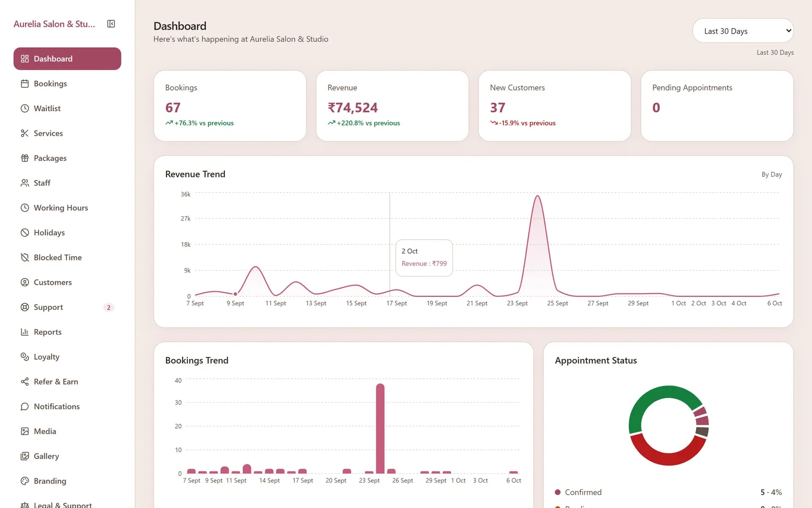Image resolution: width=812 pixels, height=508 pixels.
Task: Navigate to the Customers page
Action: click(67, 282)
